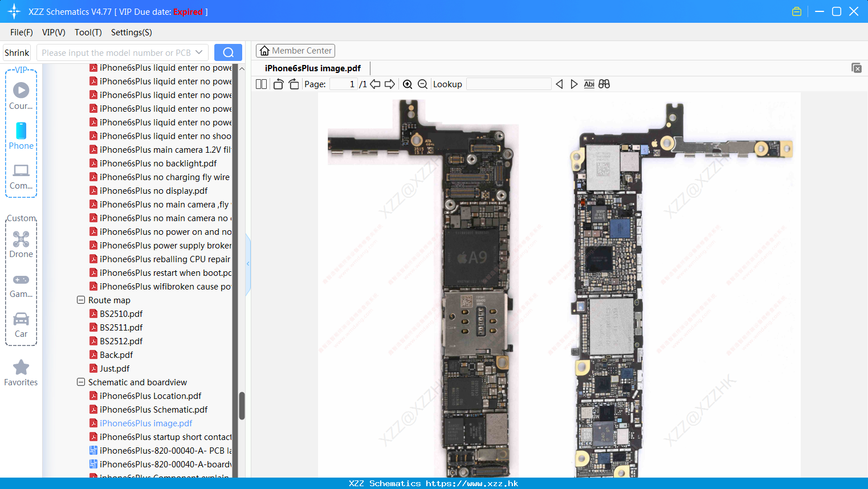868x489 pixels.
Task: Rotate the page clockwise
Action: 294,84
